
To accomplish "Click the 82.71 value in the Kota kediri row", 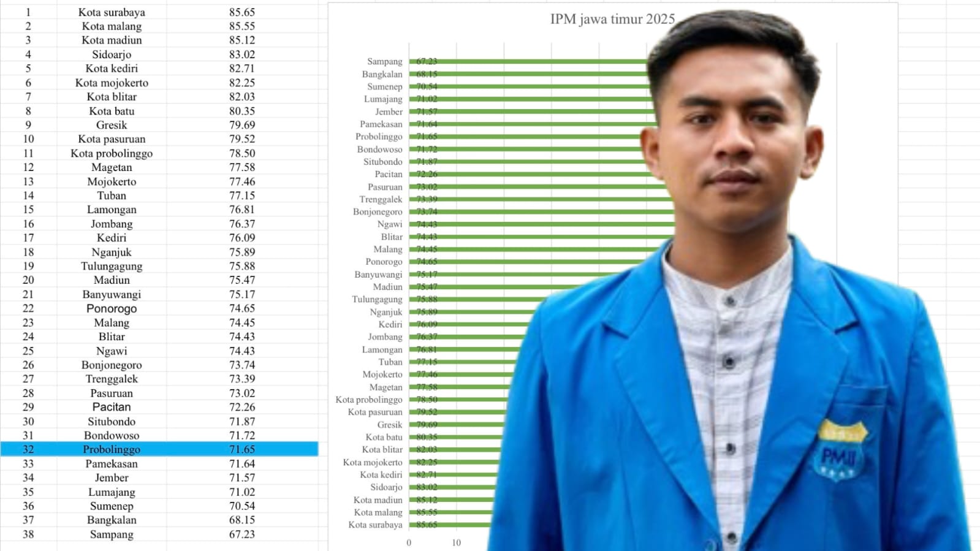I will pos(242,69).
